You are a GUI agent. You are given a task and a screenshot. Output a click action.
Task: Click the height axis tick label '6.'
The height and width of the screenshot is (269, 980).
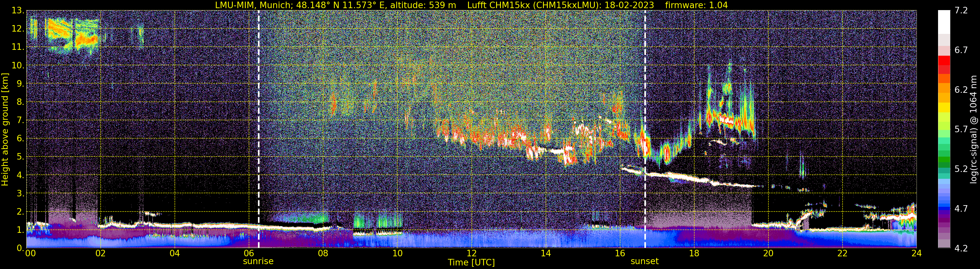(x=20, y=139)
